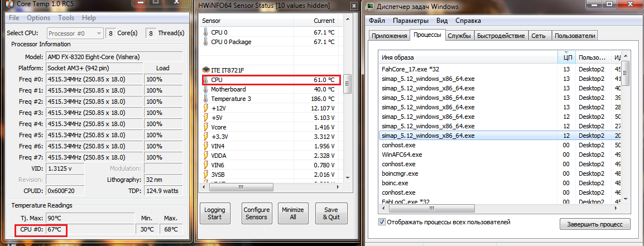Open the Help menu in Core Temp

(x=89, y=18)
